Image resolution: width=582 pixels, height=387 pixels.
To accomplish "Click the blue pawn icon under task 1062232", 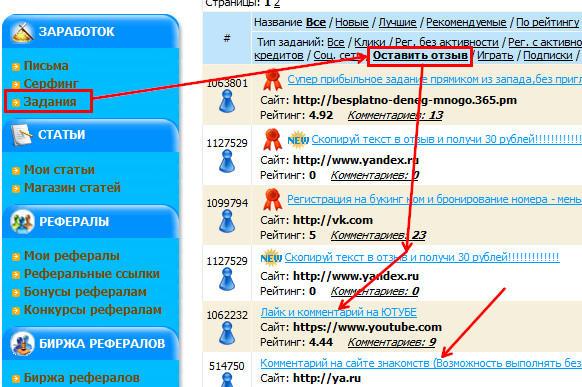I will [227, 333].
